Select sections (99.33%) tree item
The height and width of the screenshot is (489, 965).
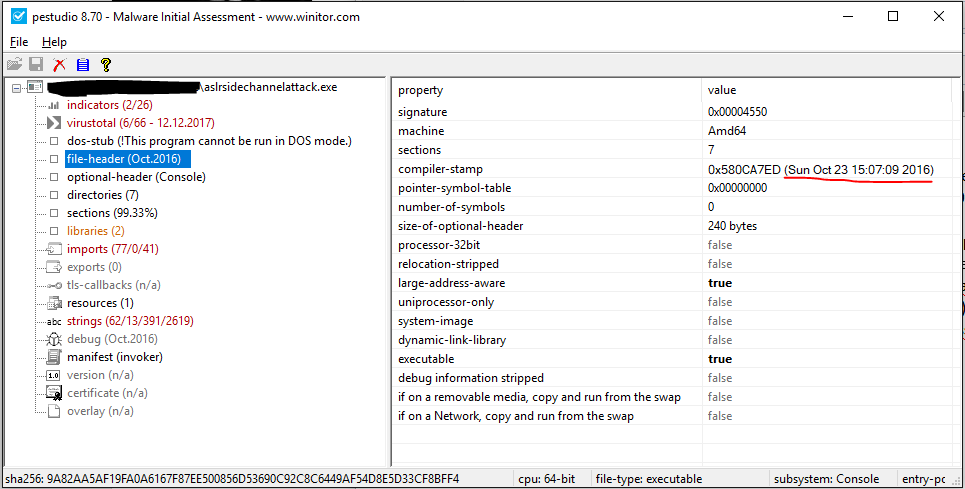coord(112,213)
